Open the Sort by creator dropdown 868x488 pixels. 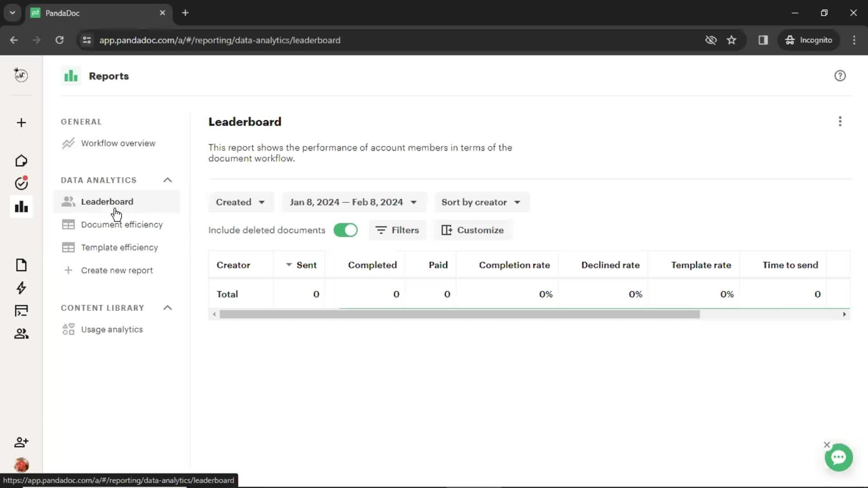[x=481, y=202]
